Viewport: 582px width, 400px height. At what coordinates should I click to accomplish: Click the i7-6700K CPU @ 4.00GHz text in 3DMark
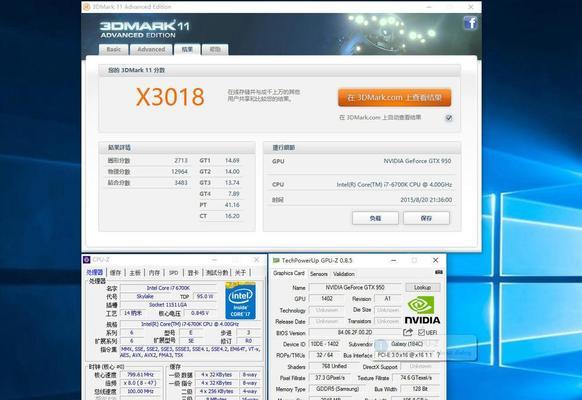click(x=394, y=184)
